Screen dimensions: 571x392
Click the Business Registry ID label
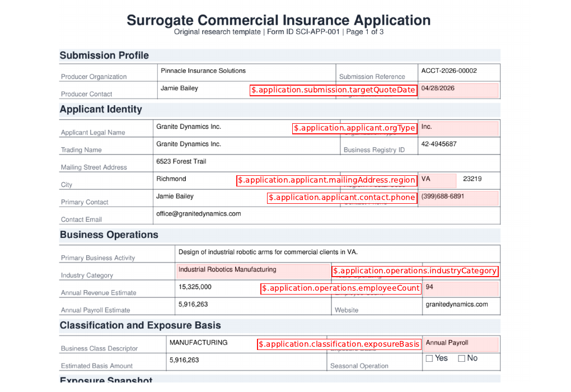click(x=374, y=150)
